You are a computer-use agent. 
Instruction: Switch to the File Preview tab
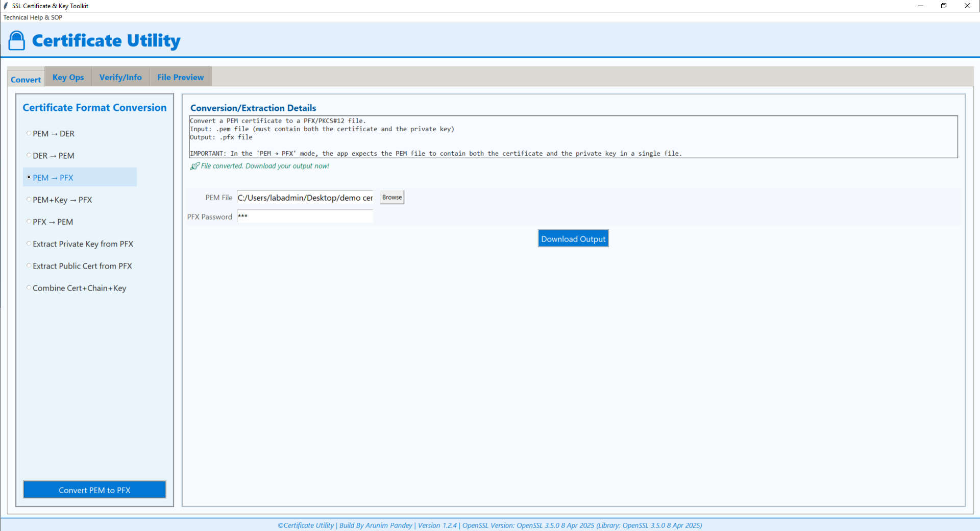coord(180,77)
